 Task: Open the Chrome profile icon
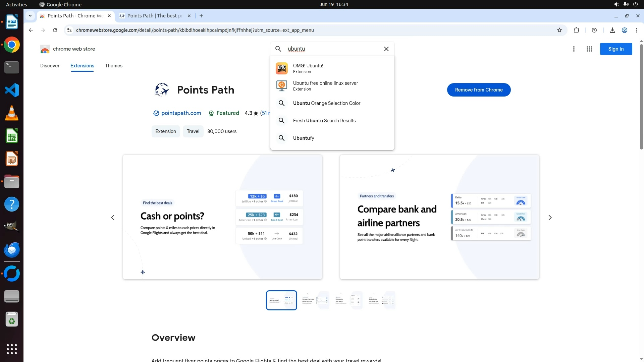tap(625, 30)
